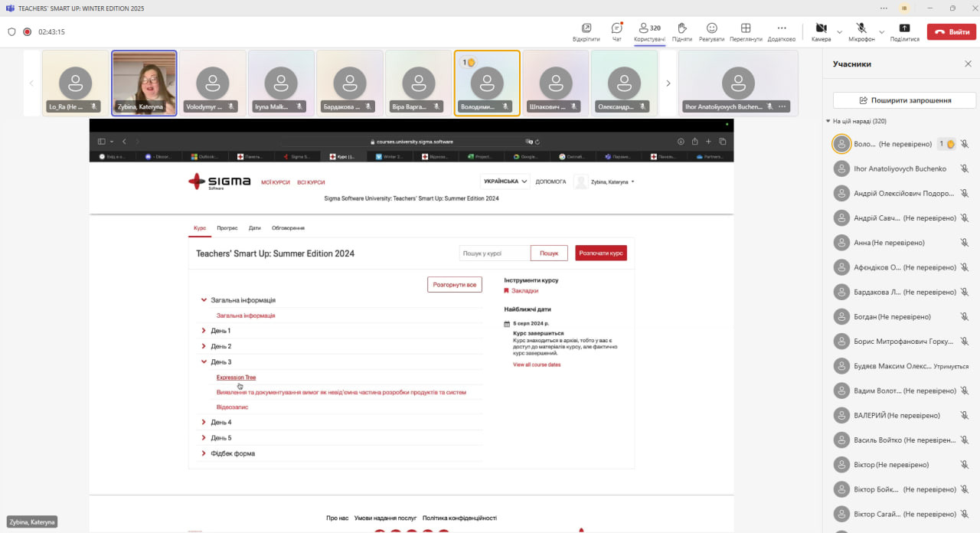Image resolution: width=980 pixels, height=533 pixels.
Task: Click muted mic icon for Андрій Савч
Action: (965, 218)
